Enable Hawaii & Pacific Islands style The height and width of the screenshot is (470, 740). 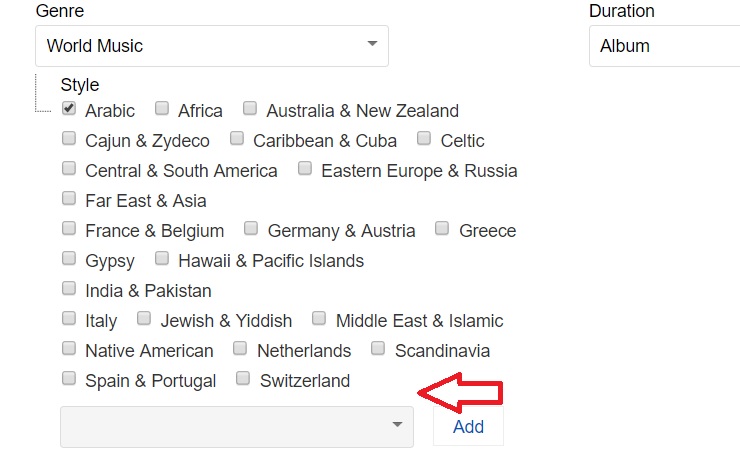click(x=162, y=259)
